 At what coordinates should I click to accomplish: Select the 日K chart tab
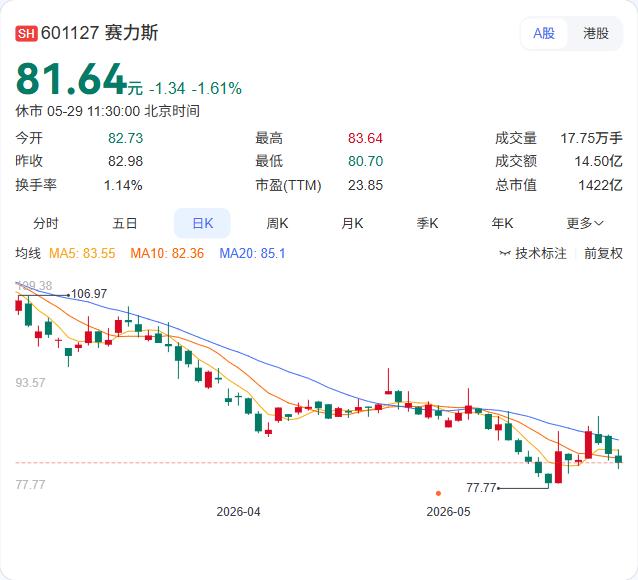(x=202, y=223)
